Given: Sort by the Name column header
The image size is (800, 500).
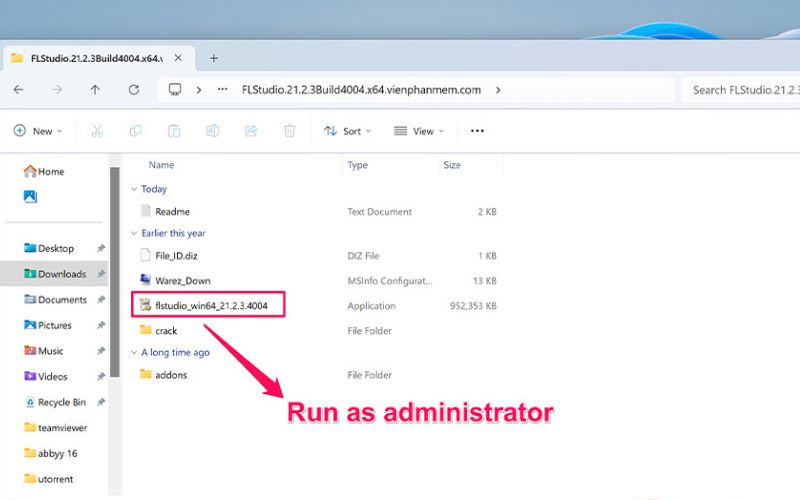Looking at the screenshot, I should coord(161,165).
